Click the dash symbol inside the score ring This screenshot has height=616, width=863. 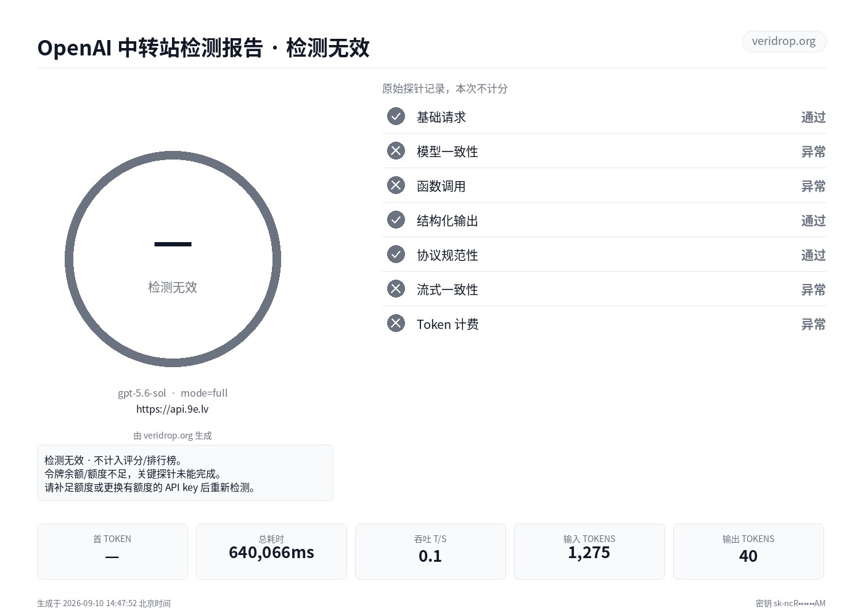tap(173, 245)
